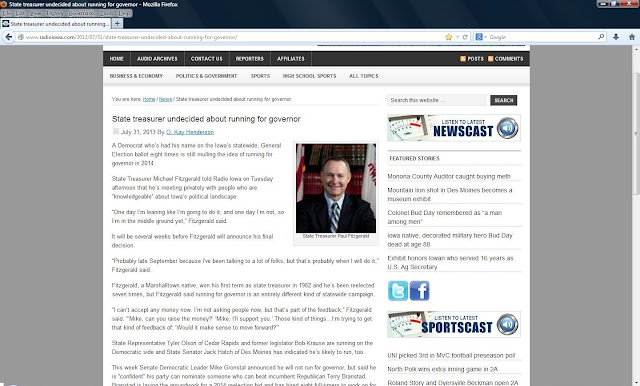Click the site identity globe icon in URL bar

point(20,37)
